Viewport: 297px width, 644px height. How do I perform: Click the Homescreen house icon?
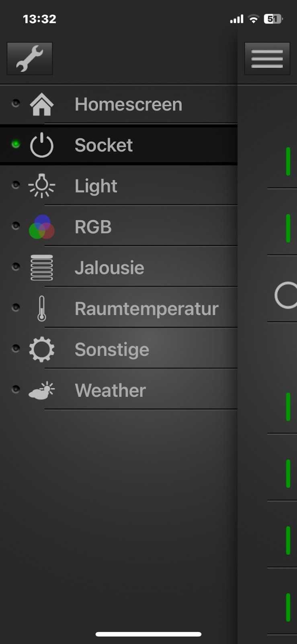(42, 104)
